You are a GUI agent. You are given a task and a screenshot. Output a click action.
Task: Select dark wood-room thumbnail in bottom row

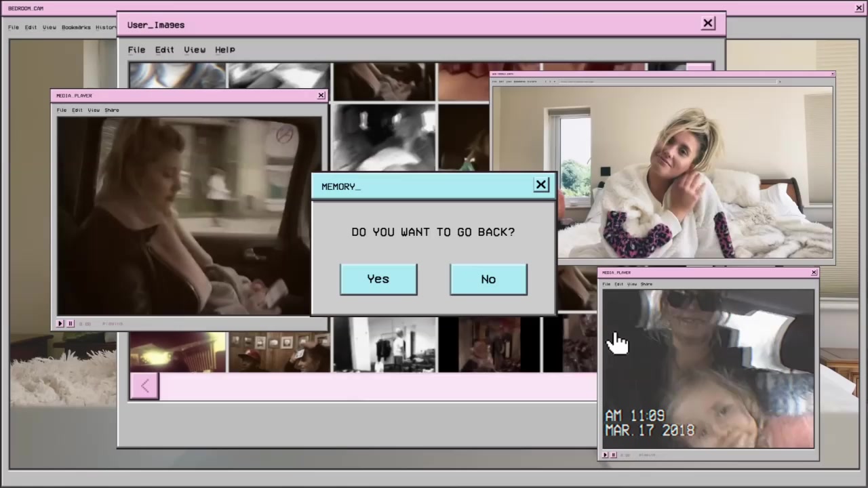coord(489,344)
